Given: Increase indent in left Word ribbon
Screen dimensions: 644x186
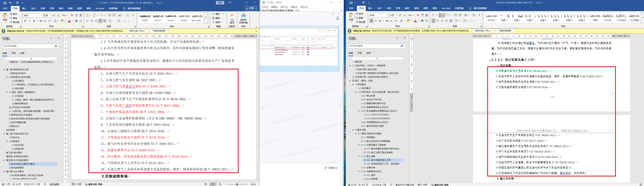Looking at the screenshot, I should click(x=114, y=15).
